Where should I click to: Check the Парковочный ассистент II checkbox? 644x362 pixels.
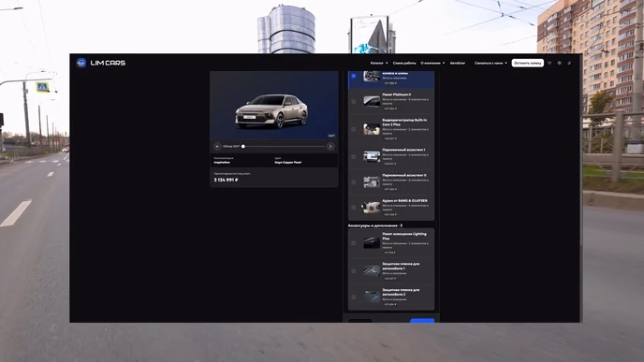tap(354, 182)
